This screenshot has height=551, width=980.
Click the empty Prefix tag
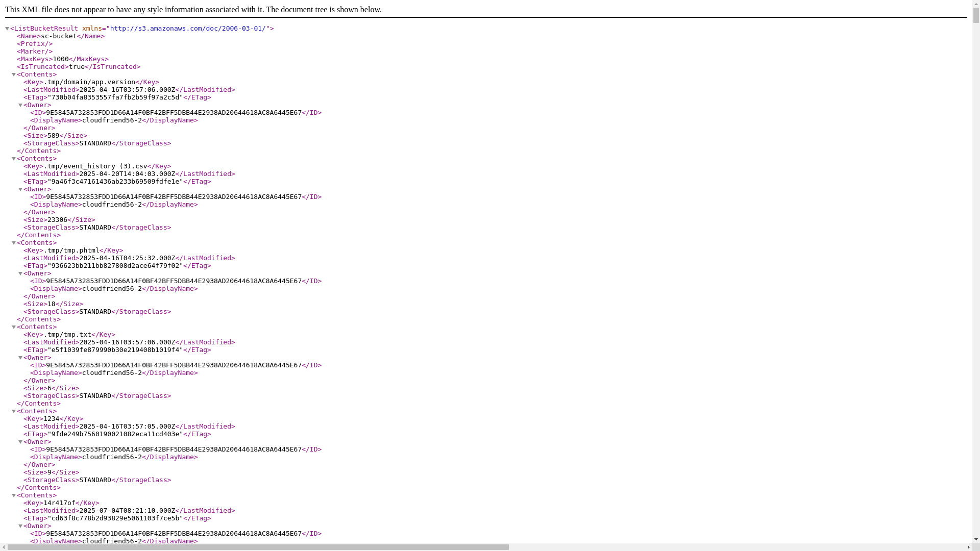[x=35, y=44]
